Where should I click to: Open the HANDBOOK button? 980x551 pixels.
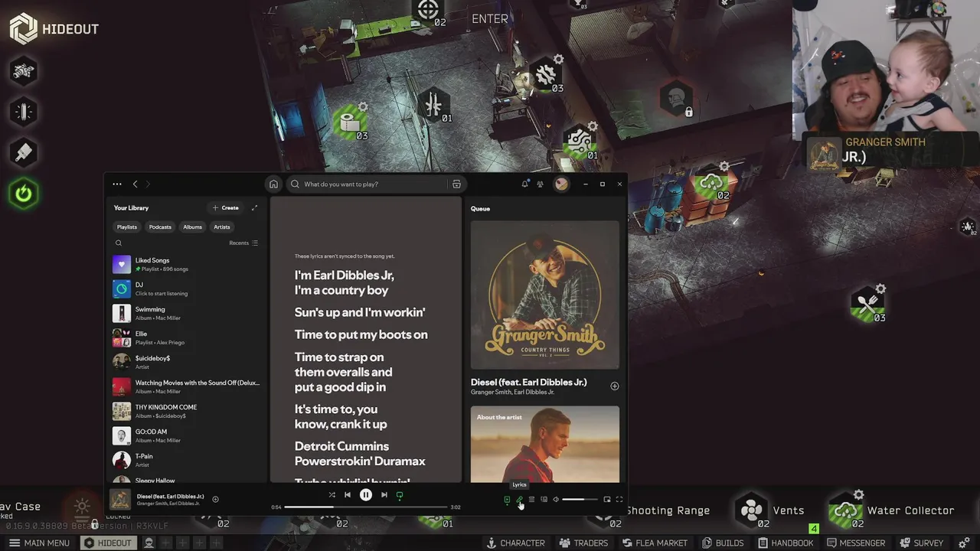pyautogui.click(x=785, y=543)
